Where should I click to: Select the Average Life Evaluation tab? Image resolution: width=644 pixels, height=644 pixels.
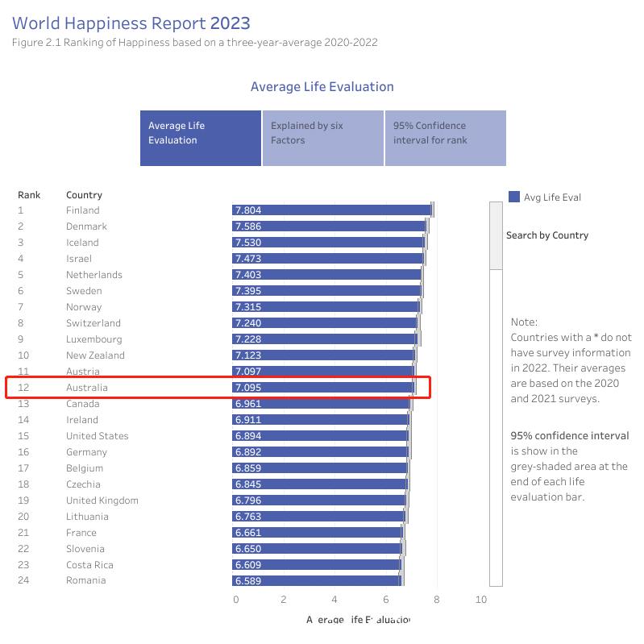pyautogui.click(x=201, y=138)
